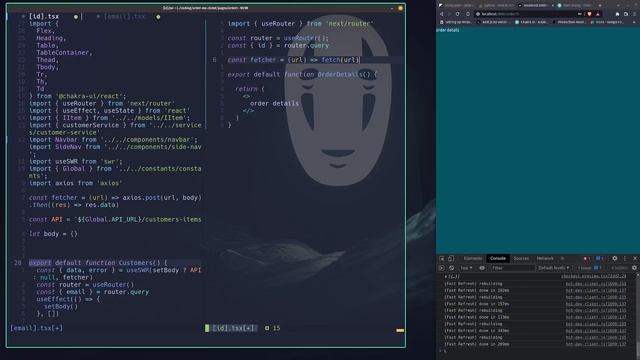Viewport: 640px width, 360px height.
Task: Open the browser main hamburger menu
Action: click(x=635, y=14)
